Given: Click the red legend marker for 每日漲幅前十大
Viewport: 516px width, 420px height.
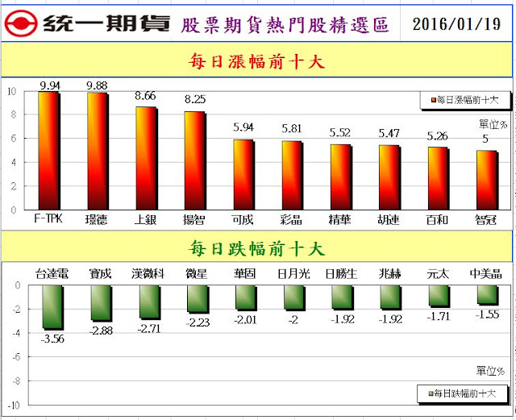Looking at the screenshot, I should [x=434, y=100].
